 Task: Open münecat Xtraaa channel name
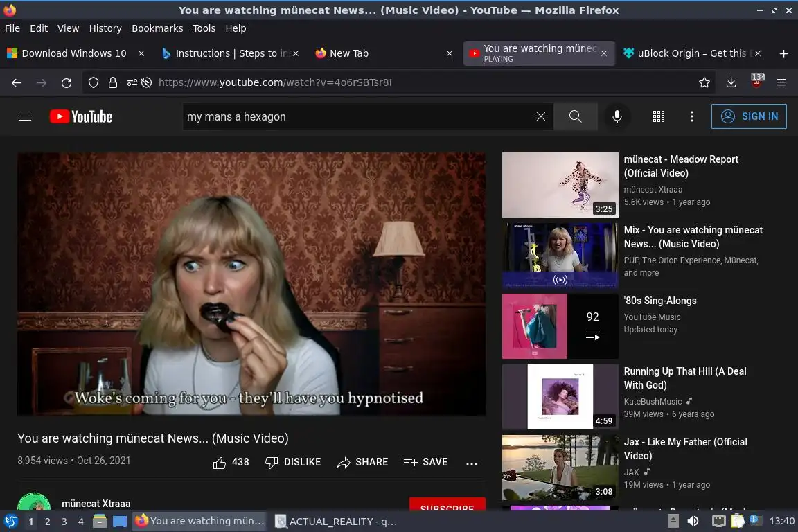(96, 504)
